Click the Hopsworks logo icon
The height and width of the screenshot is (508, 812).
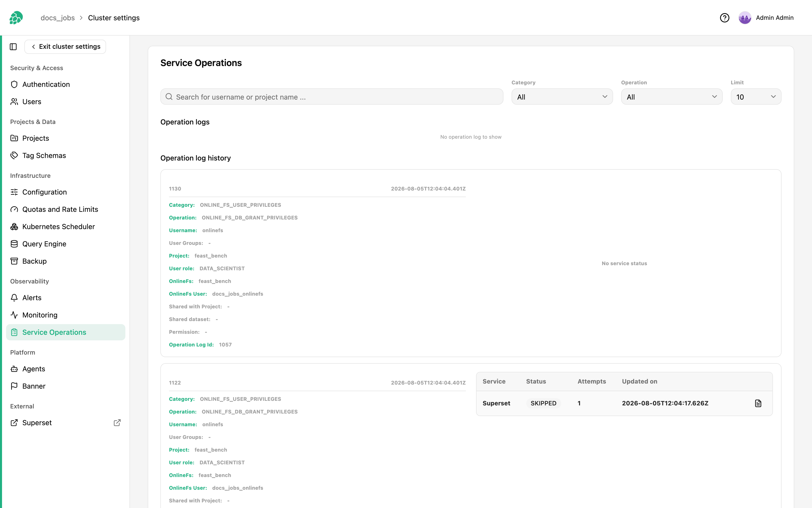pyautogui.click(x=16, y=18)
